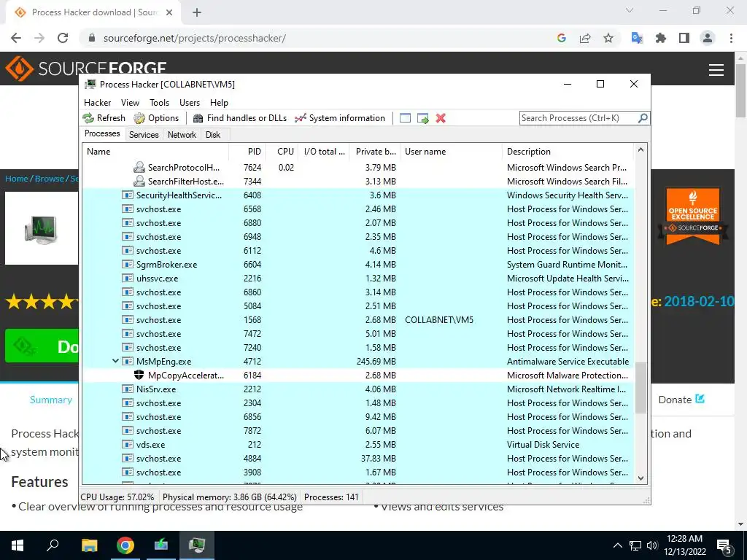Click Browse breadcrumb link
Image resolution: width=747 pixels, height=560 pixels.
tap(50, 179)
